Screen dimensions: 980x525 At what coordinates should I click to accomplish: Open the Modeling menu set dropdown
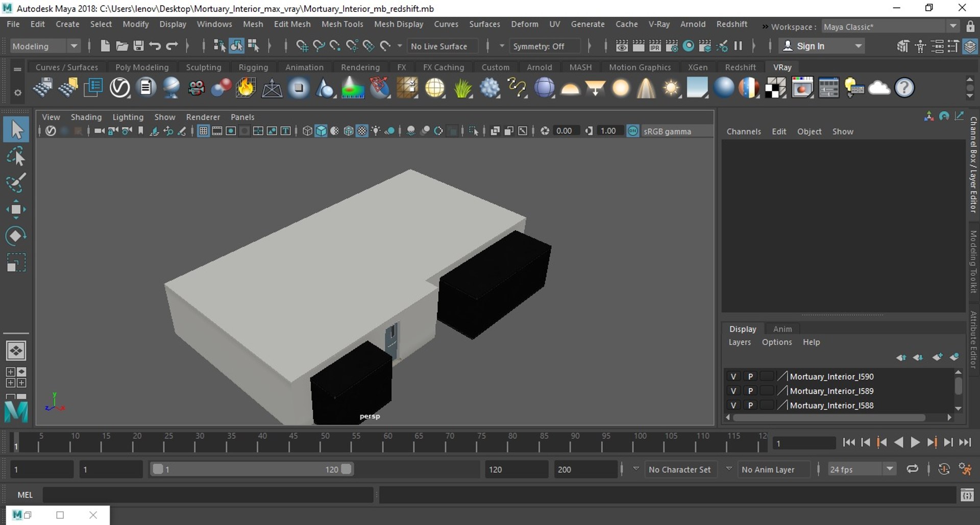[45, 46]
